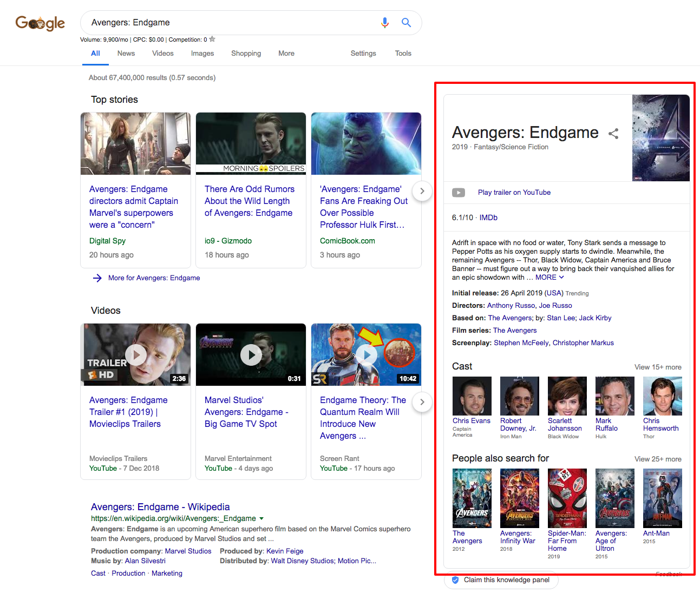Open Avengers: Age of Ultron poster
The height and width of the screenshot is (593, 700).
click(x=615, y=498)
